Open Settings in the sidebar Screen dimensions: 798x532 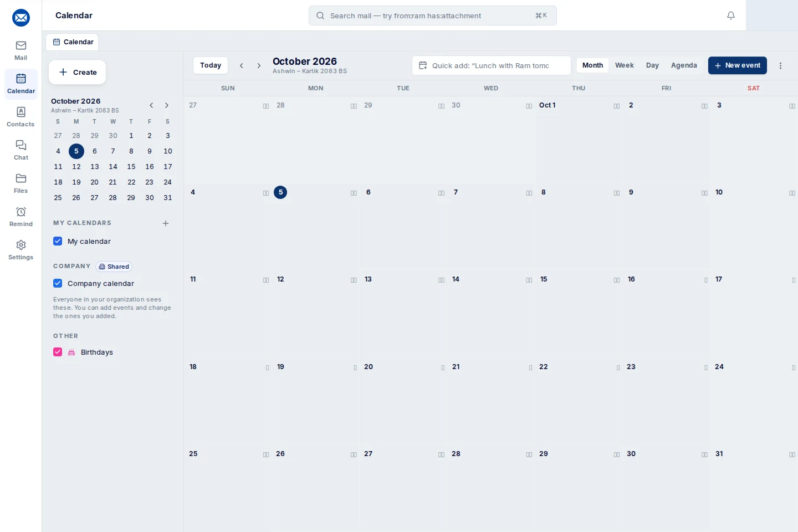click(21, 249)
